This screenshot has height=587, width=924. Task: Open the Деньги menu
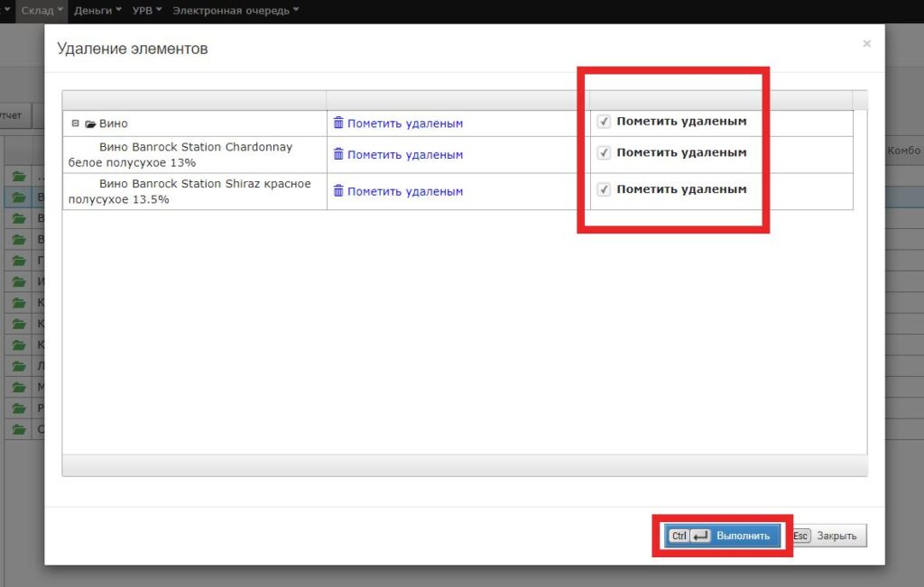(x=96, y=8)
